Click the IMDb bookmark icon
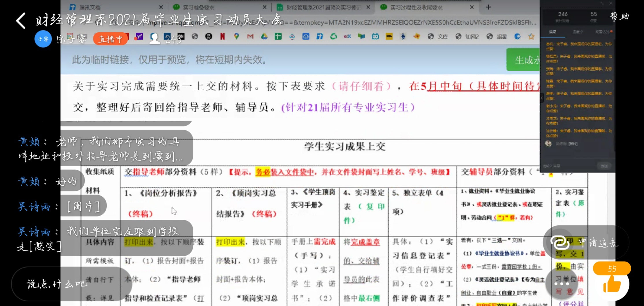 click(x=389, y=36)
